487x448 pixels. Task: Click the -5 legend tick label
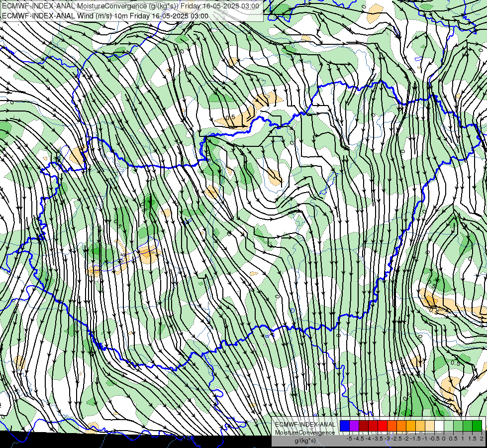[349, 439]
